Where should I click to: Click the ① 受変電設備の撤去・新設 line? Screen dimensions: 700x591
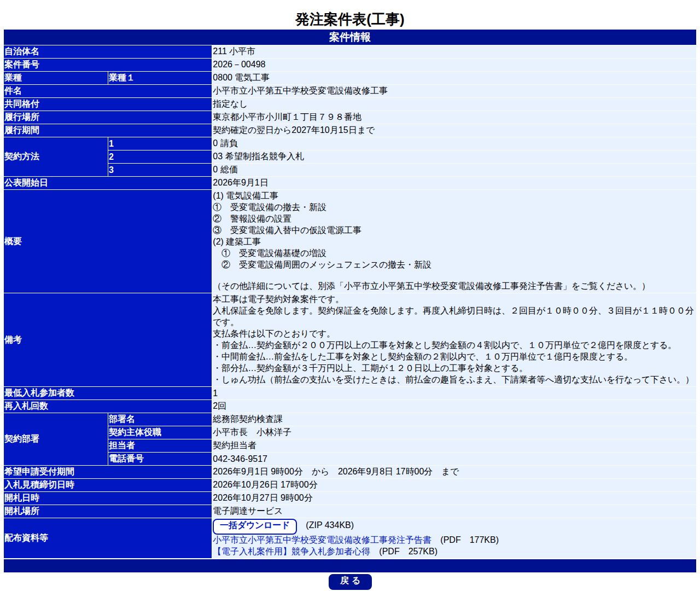pos(270,207)
